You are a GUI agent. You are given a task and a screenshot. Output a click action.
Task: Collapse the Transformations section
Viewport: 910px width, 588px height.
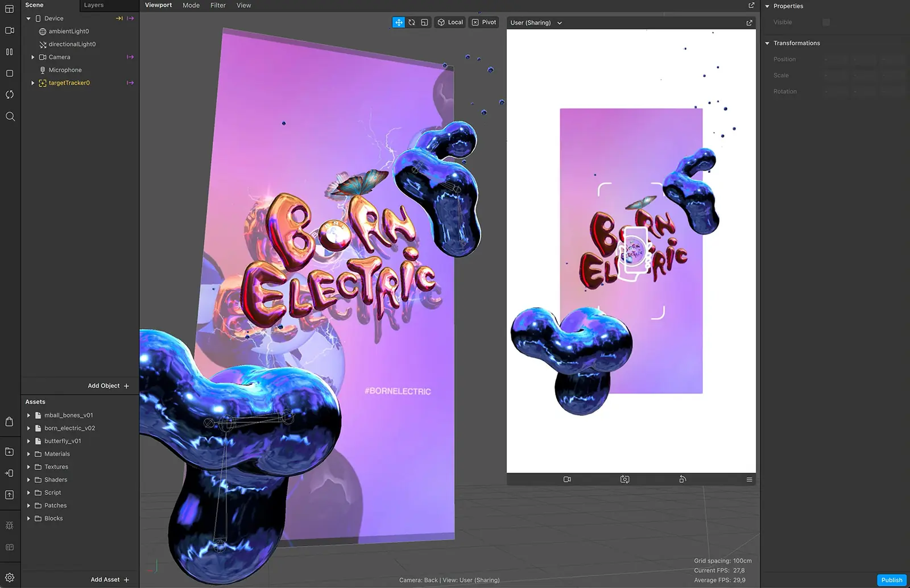click(767, 43)
